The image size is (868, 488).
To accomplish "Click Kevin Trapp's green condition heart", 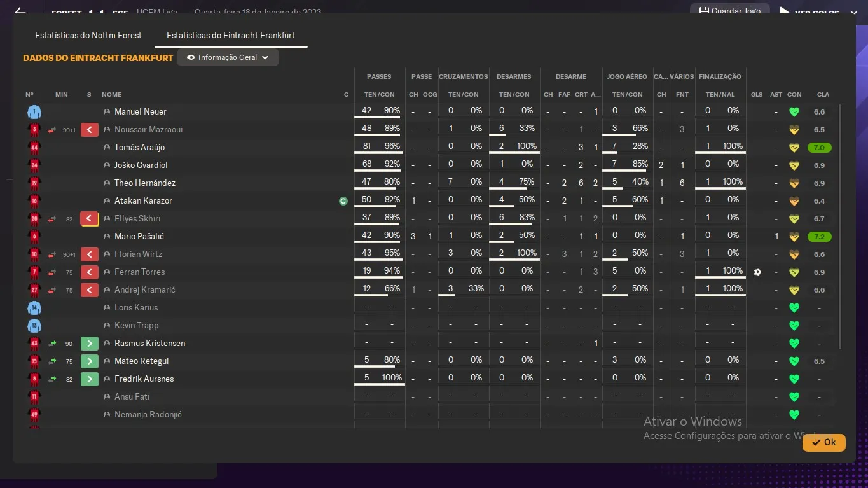I will pyautogui.click(x=794, y=326).
